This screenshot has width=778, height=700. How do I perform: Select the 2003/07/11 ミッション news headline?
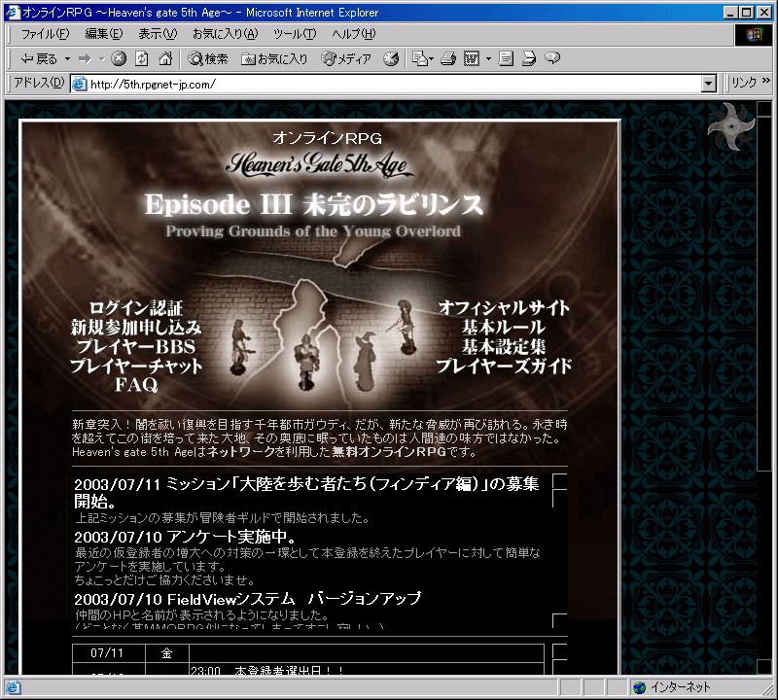(x=306, y=492)
